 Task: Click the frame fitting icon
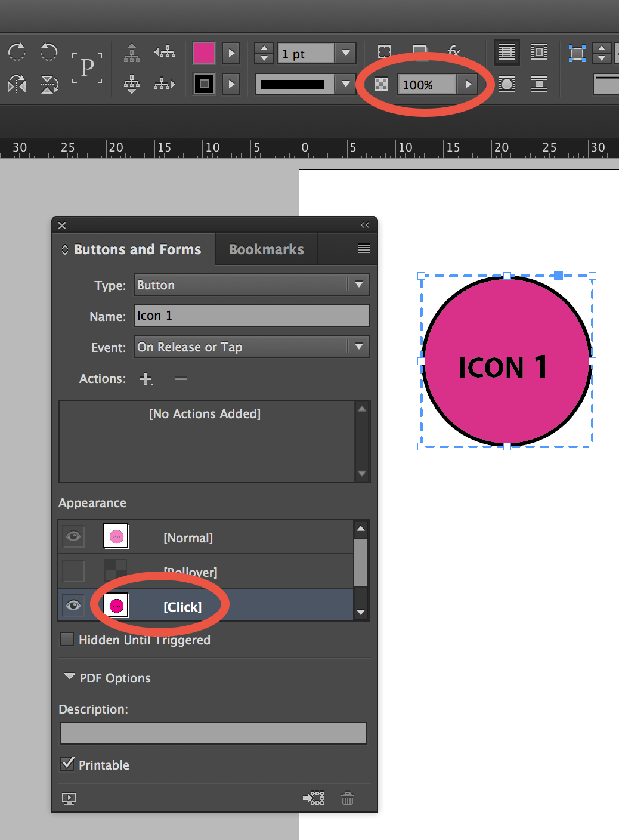(x=577, y=53)
